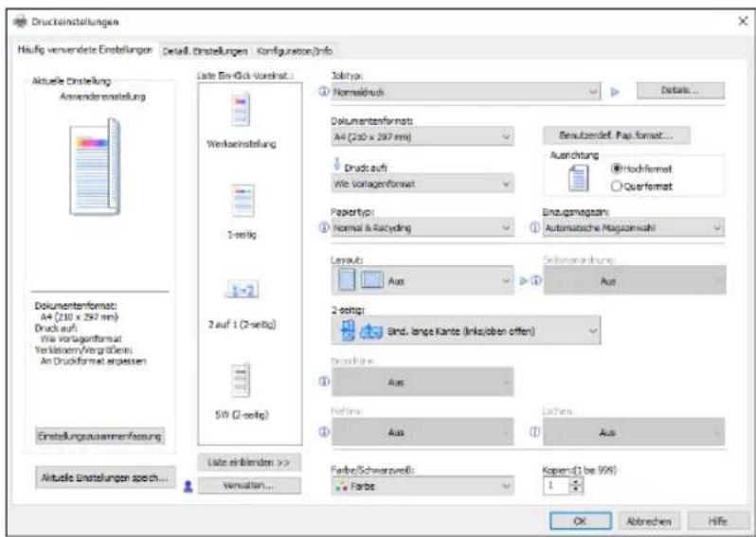The image size is (756, 537).
Task: Click the blue arrow beside Layout dropdown
Action: tap(524, 280)
